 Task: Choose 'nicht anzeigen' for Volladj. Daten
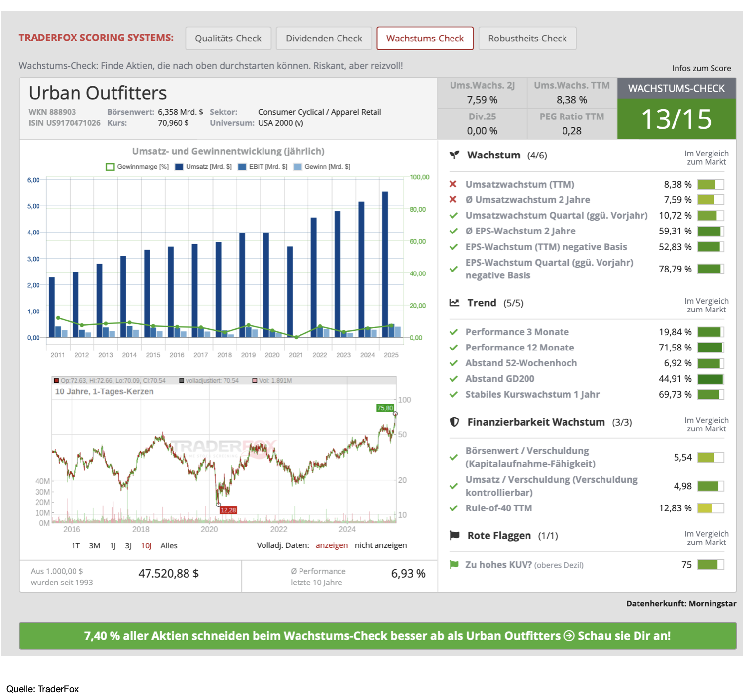tap(380, 545)
